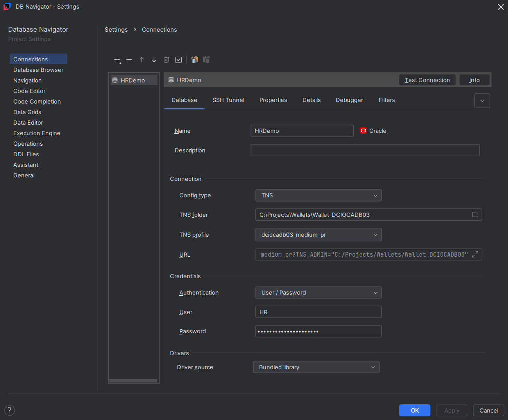
Task: Close the DB Navigator Settings window
Action: [501, 7]
